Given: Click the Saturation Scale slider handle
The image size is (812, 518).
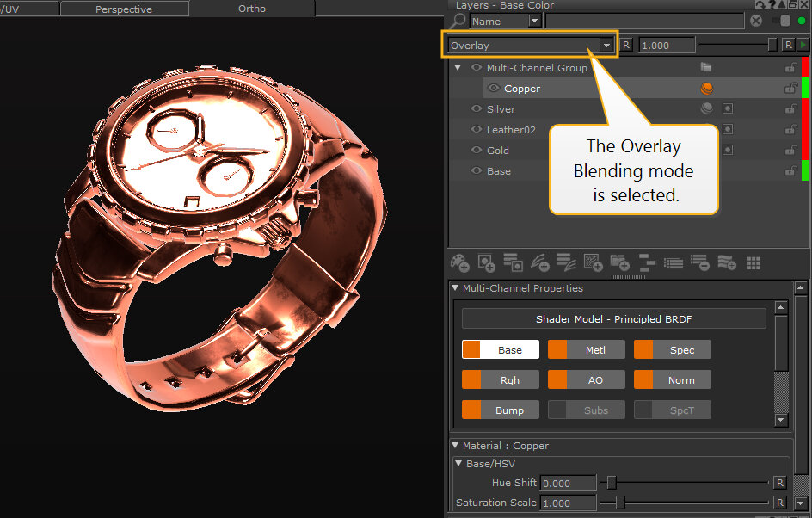Looking at the screenshot, I should pos(619,503).
